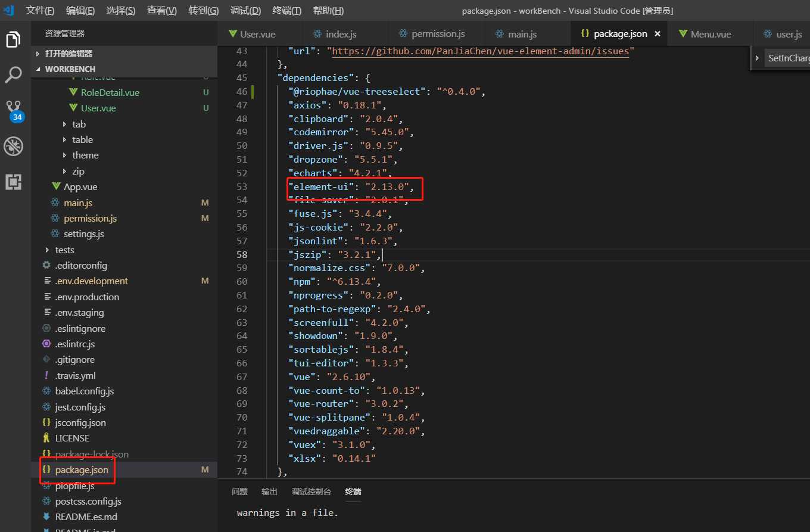This screenshot has width=810, height=532.
Task: Expand the tests folder
Action: (x=48, y=250)
